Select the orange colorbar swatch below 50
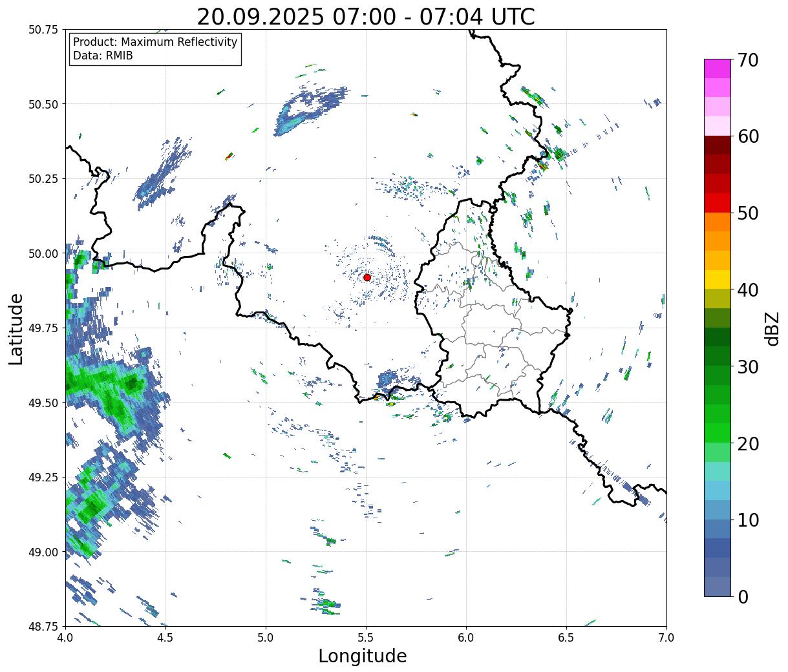 pos(718,222)
